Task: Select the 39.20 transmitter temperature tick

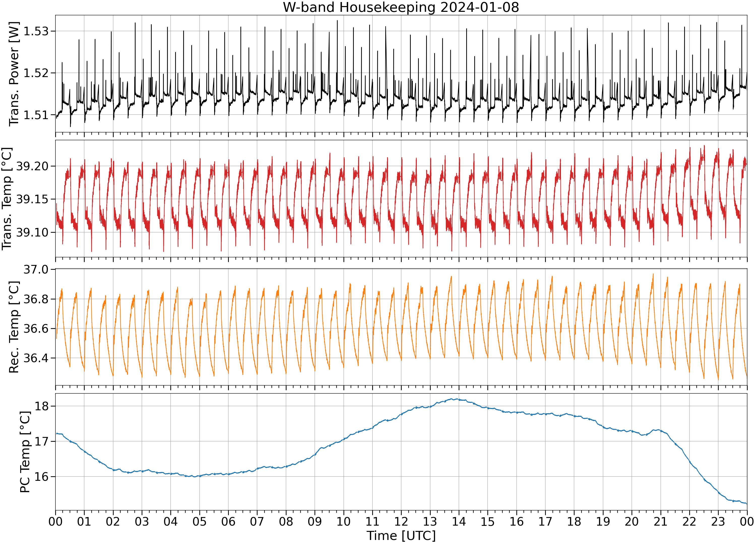Action: pyautogui.click(x=32, y=166)
